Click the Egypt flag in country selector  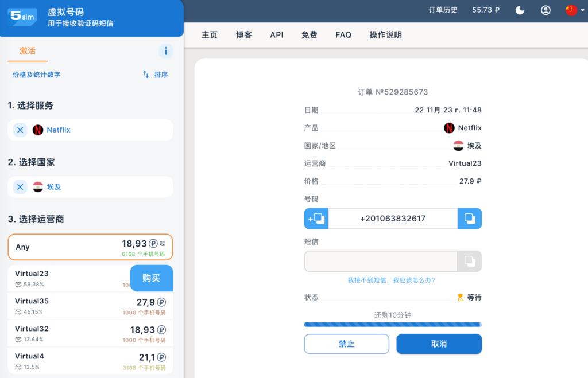(x=37, y=187)
